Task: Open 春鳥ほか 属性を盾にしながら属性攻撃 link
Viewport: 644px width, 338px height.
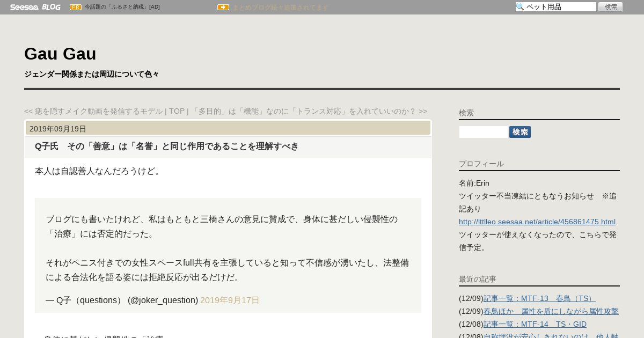Action: 551,311
